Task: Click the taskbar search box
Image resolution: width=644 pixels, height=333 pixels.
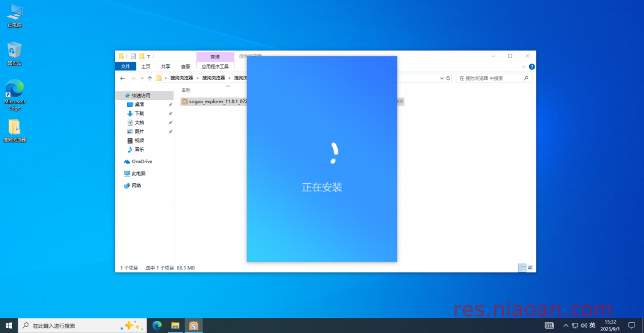Action: click(x=82, y=325)
